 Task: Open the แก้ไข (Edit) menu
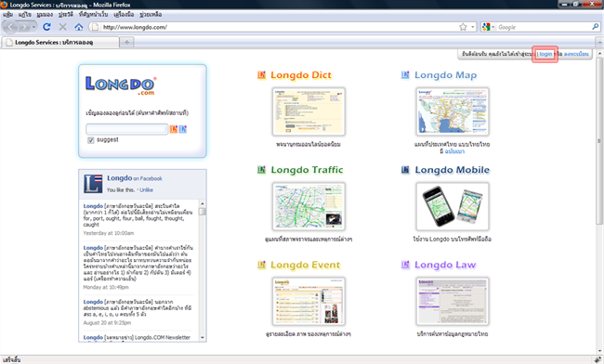click(25, 14)
